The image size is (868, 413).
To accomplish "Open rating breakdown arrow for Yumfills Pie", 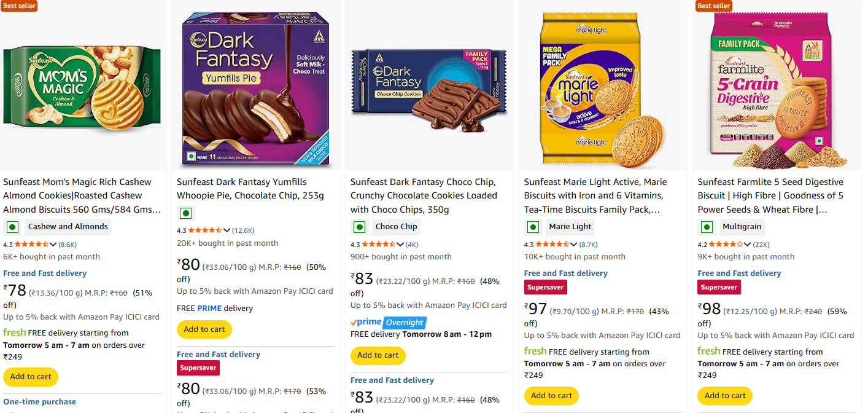I will click(x=227, y=230).
